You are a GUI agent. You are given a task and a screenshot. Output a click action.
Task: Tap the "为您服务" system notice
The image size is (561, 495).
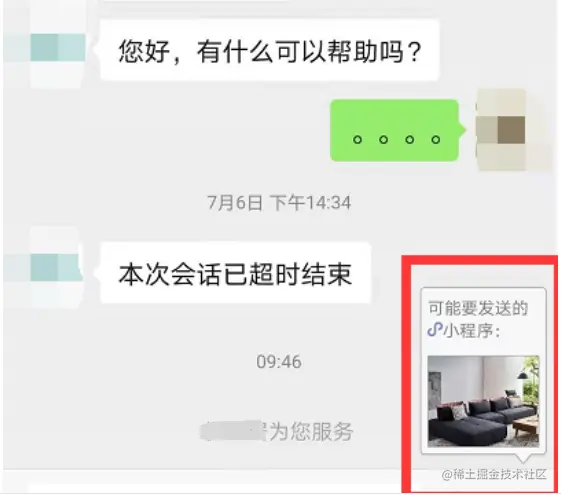311,431
